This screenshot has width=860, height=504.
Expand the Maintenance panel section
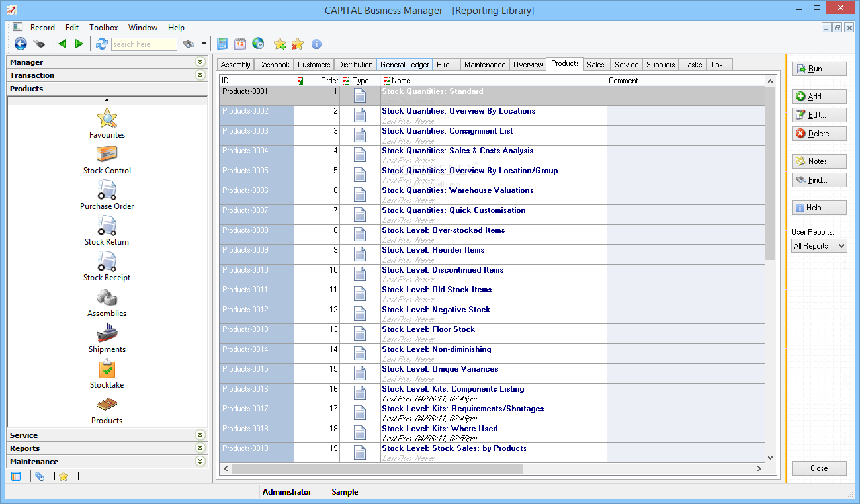pos(200,462)
